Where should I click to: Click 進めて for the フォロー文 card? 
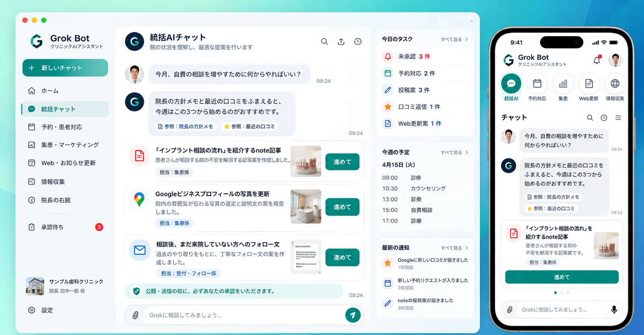[342, 257]
